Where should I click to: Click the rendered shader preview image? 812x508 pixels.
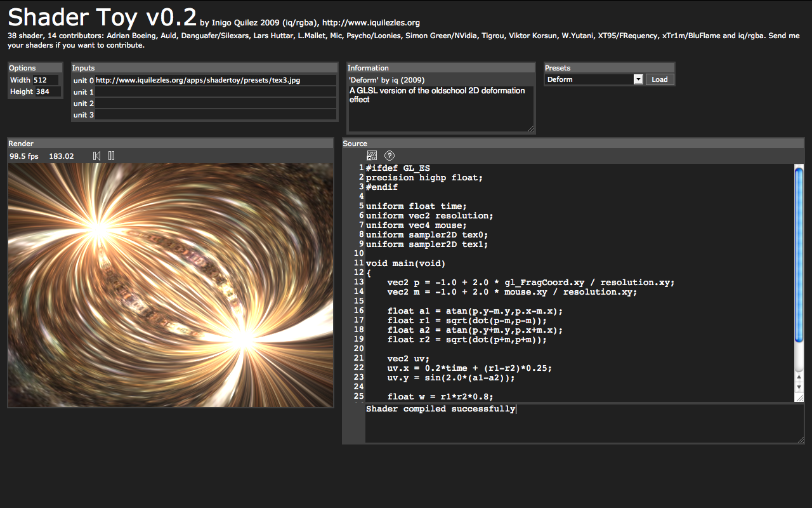pyautogui.click(x=170, y=285)
